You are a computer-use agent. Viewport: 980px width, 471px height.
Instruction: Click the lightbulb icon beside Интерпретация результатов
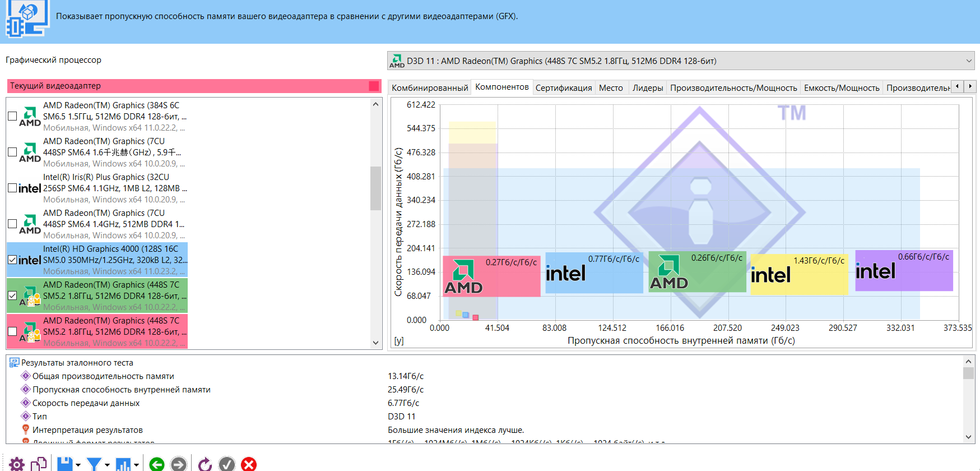(x=25, y=430)
